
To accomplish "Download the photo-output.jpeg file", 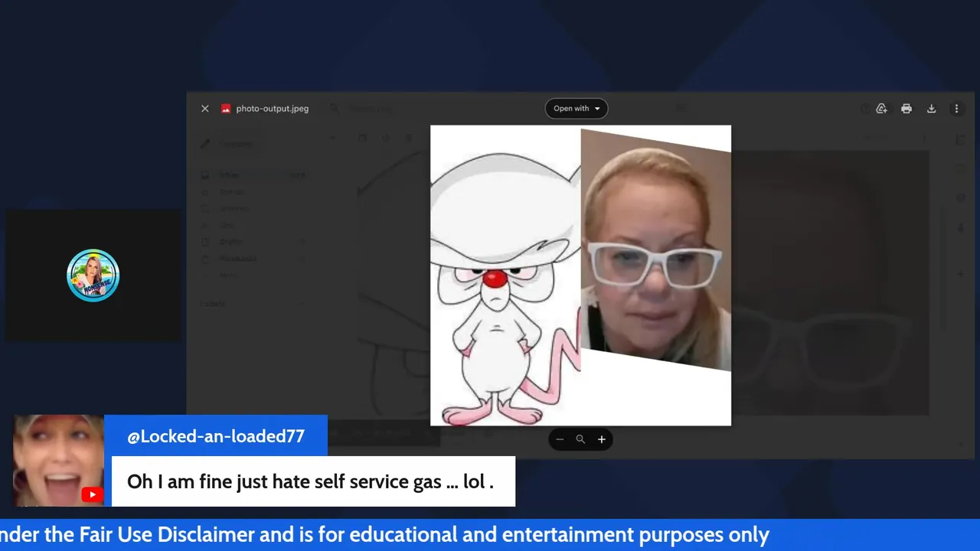I will [x=932, y=109].
